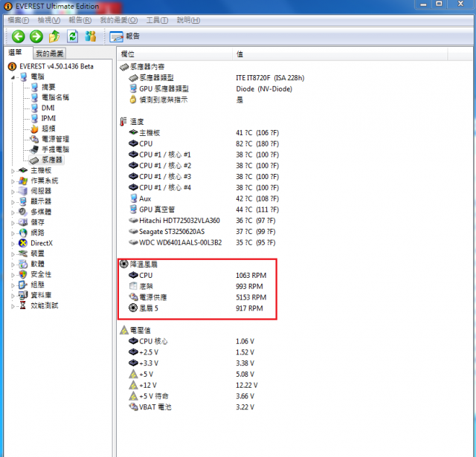476x457 pixels.
Task: Click the globe icon beside 網路
Action: pyautogui.click(x=23, y=233)
